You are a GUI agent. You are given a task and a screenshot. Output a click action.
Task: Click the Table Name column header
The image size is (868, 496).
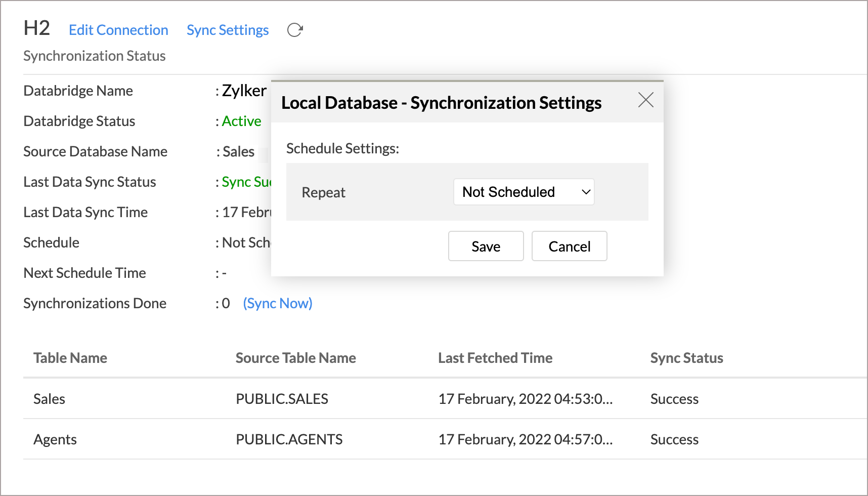(70, 358)
